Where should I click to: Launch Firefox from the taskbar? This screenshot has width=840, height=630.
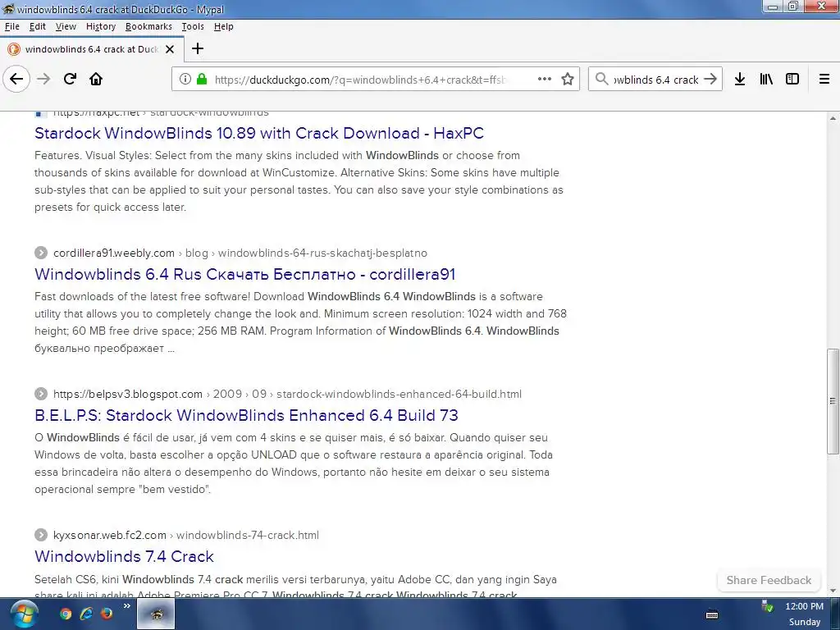(107, 614)
